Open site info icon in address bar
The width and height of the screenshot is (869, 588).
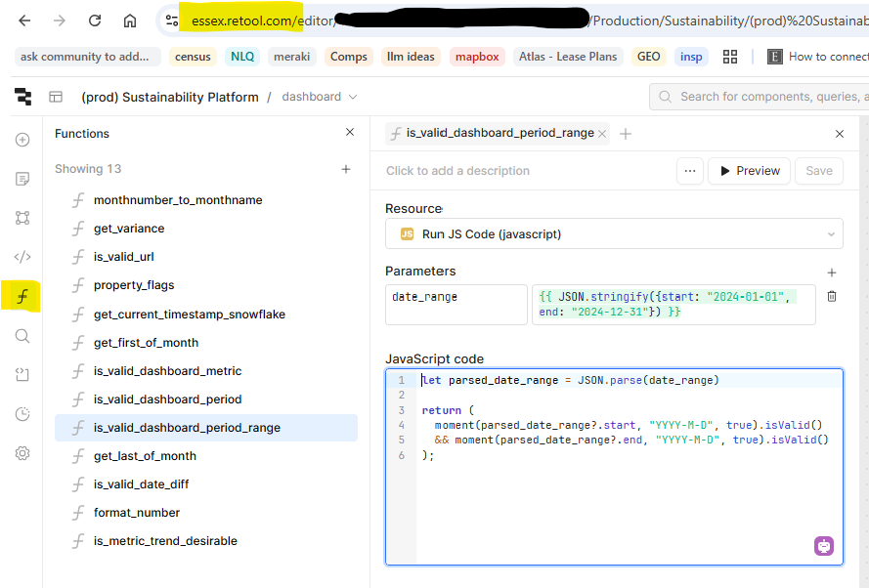172,21
